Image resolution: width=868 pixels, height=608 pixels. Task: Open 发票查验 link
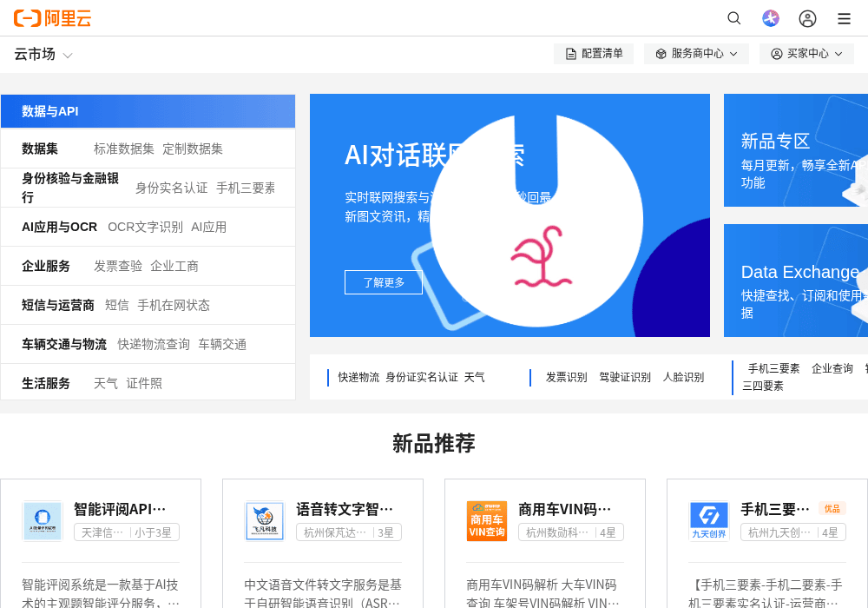(x=118, y=267)
